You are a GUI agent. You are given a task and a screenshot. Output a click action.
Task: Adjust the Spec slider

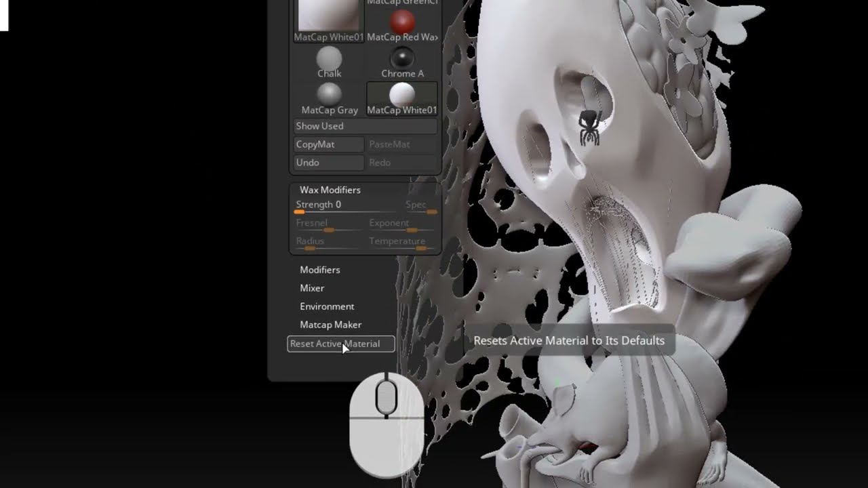tap(421, 206)
